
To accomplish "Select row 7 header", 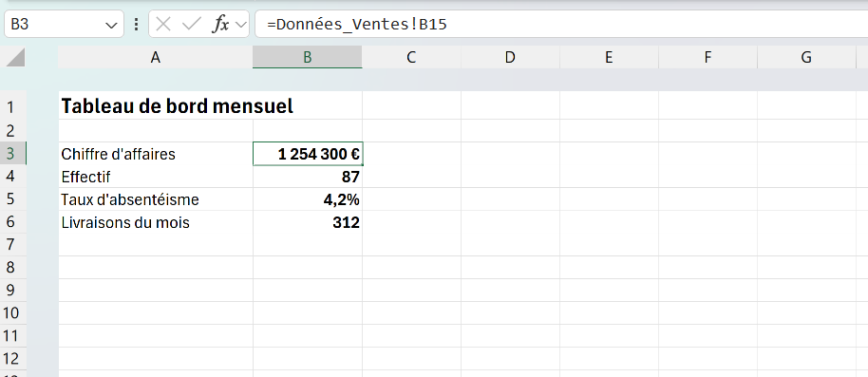I will pyautogui.click(x=12, y=245).
